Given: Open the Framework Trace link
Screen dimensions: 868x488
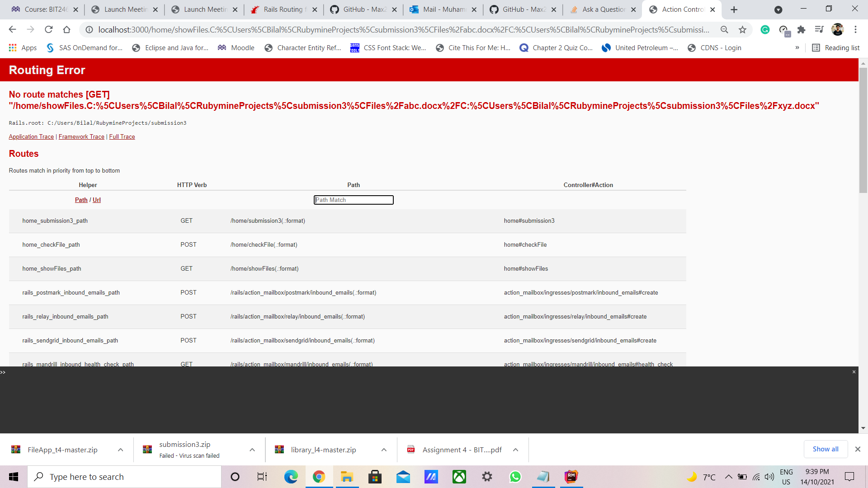Looking at the screenshot, I should pyautogui.click(x=81, y=136).
